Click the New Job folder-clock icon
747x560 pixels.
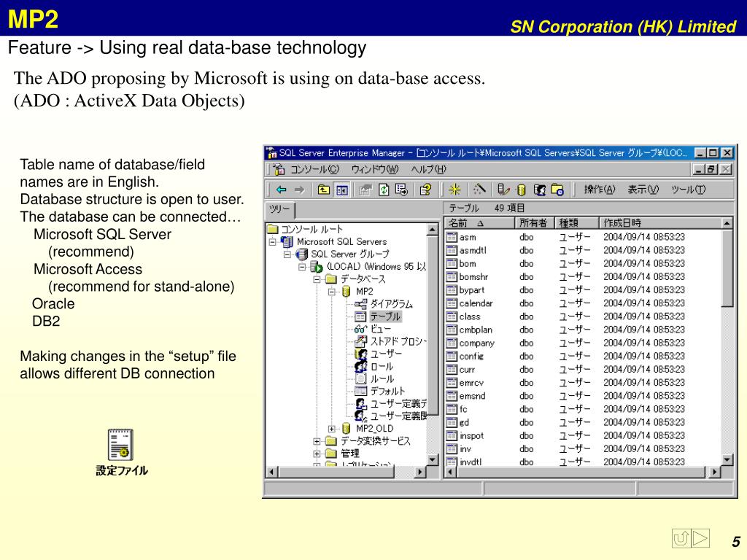click(x=557, y=190)
